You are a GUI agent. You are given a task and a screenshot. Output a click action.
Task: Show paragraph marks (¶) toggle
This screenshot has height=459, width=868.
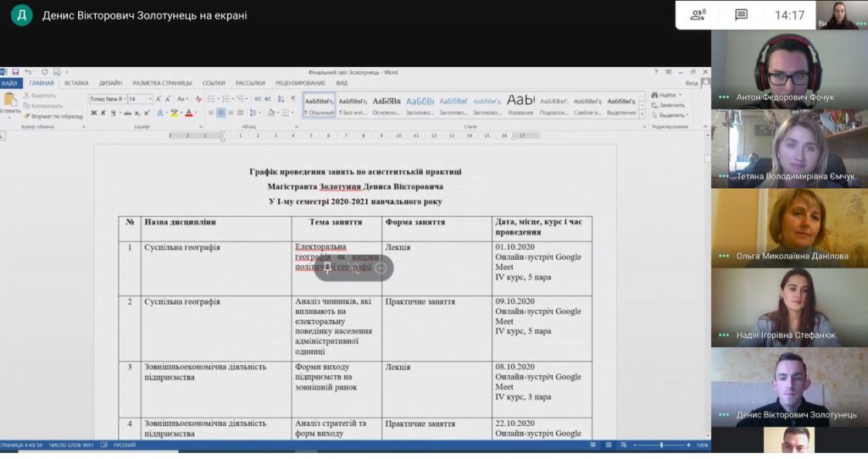coord(293,99)
